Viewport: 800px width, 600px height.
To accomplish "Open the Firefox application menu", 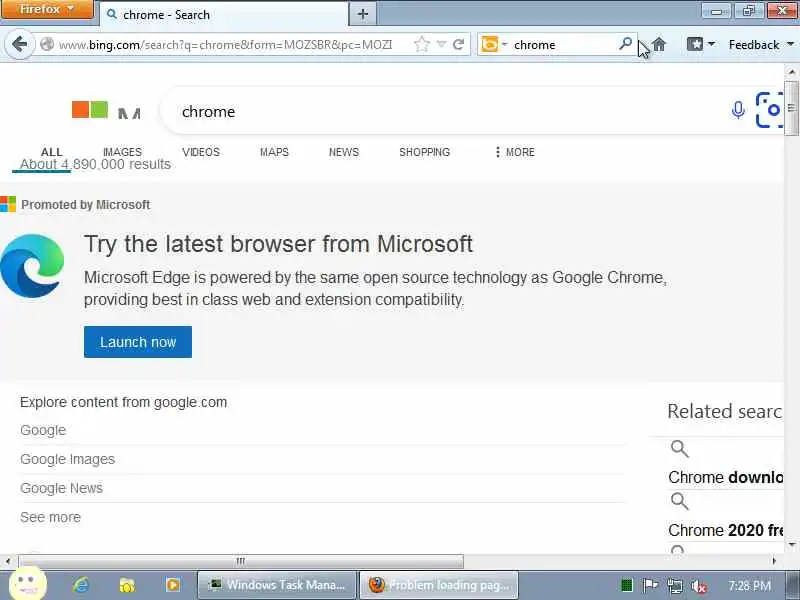I will coord(47,9).
